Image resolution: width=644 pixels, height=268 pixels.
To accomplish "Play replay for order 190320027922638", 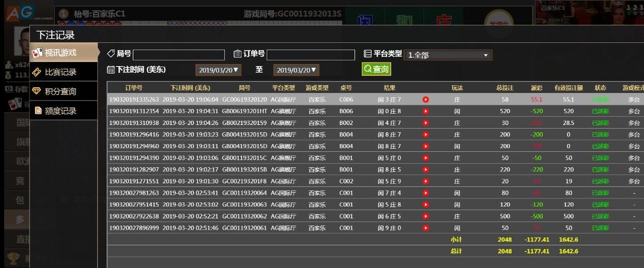I will pos(426,216).
